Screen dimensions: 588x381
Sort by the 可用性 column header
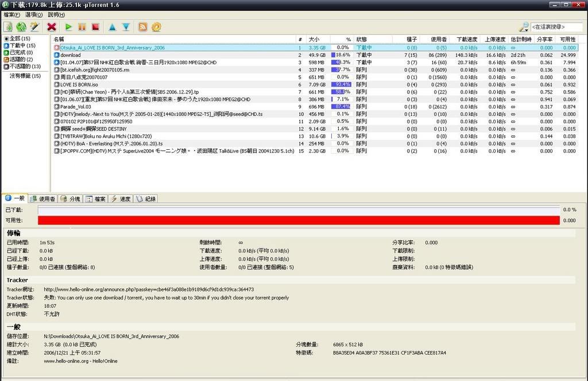568,39
